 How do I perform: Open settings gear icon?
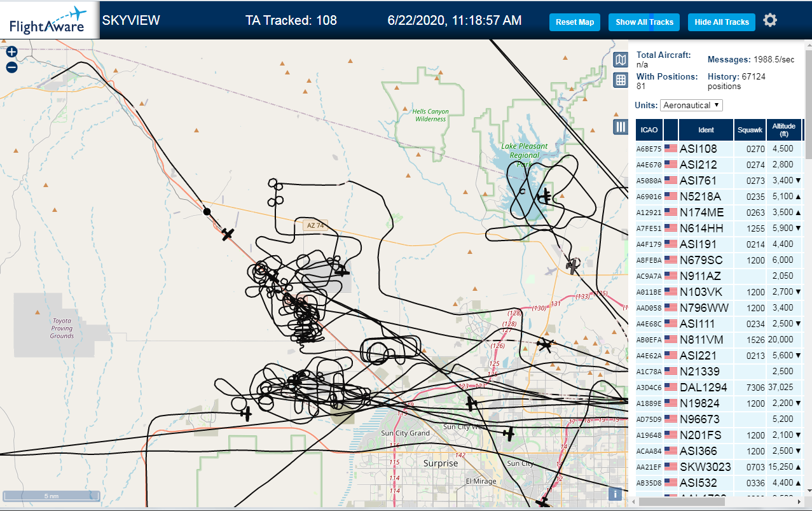pyautogui.click(x=770, y=20)
